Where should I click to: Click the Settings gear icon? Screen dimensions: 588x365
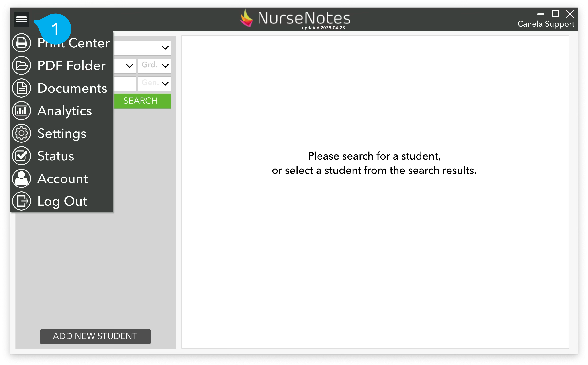(22, 133)
